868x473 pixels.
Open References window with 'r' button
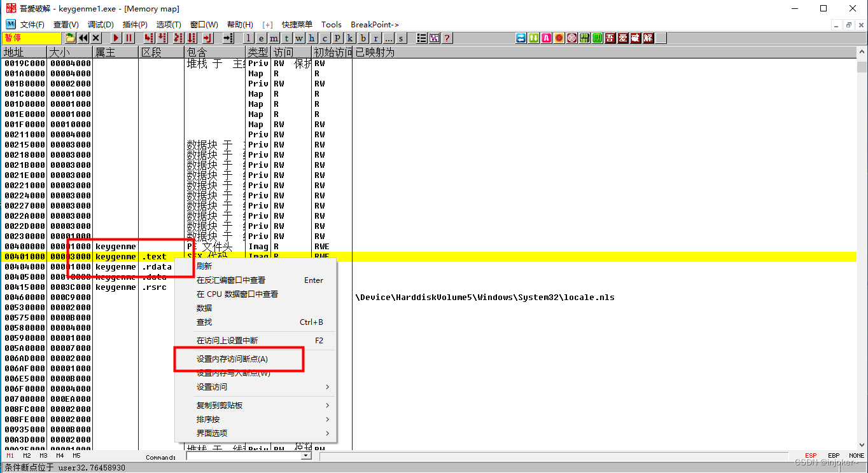[375, 38]
